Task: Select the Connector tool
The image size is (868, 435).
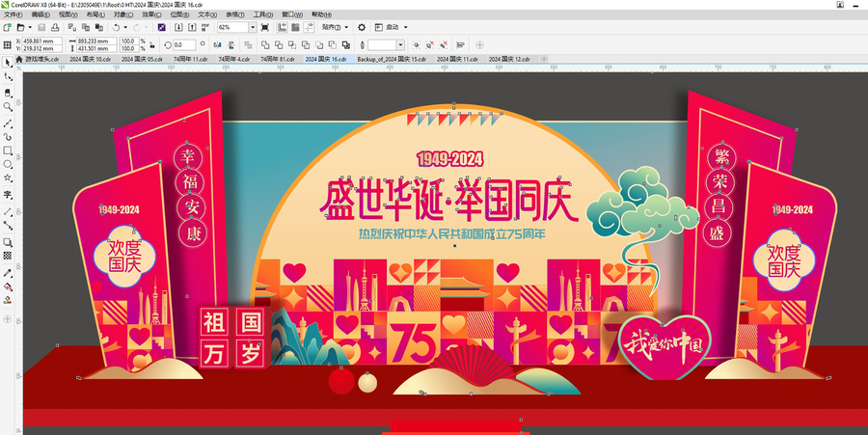Action: [x=8, y=226]
